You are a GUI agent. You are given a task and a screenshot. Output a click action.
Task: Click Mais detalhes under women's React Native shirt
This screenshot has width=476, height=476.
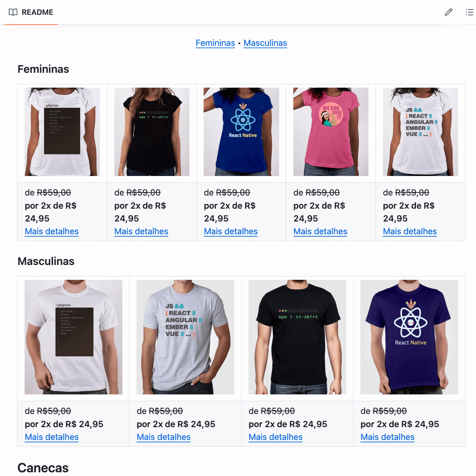(231, 232)
